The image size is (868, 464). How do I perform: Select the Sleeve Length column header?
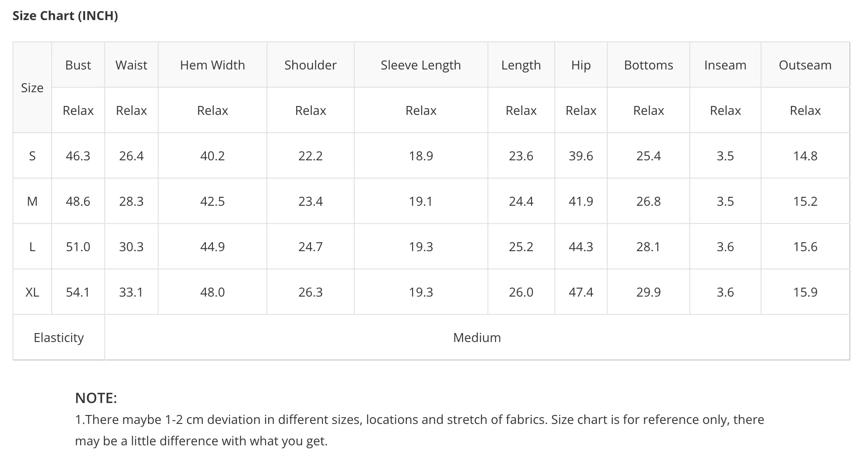coord(421,65)
